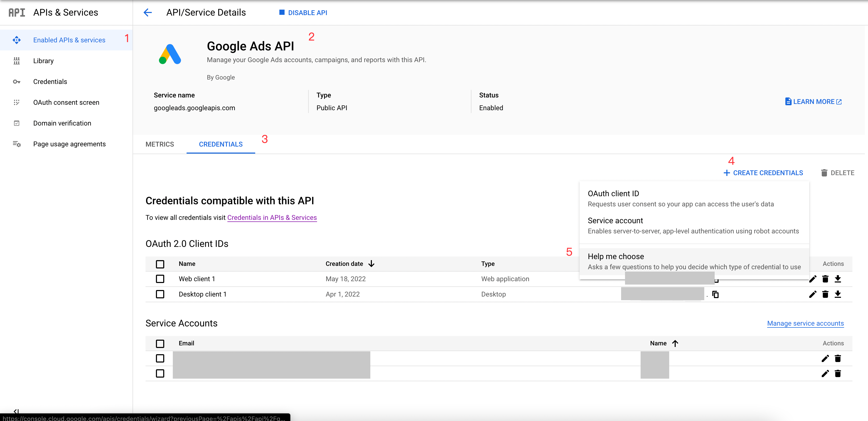This screenshot has height=421, width=868.
Task: Click the API logo in the sidebar header
Action: pos(17,12)
